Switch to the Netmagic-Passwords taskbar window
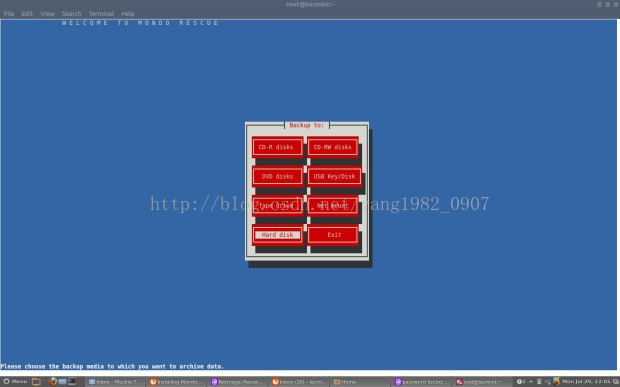The image size is (620, 387). point(236,382)
